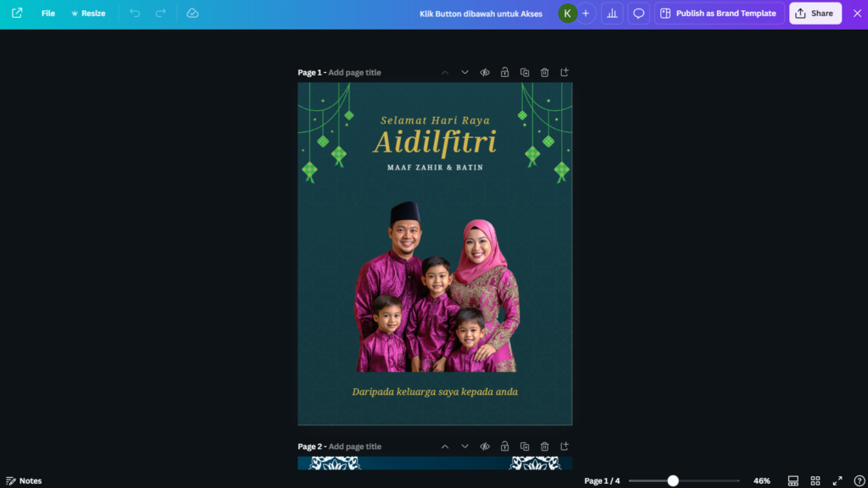Delete Page 1 with trash icon

545,73
